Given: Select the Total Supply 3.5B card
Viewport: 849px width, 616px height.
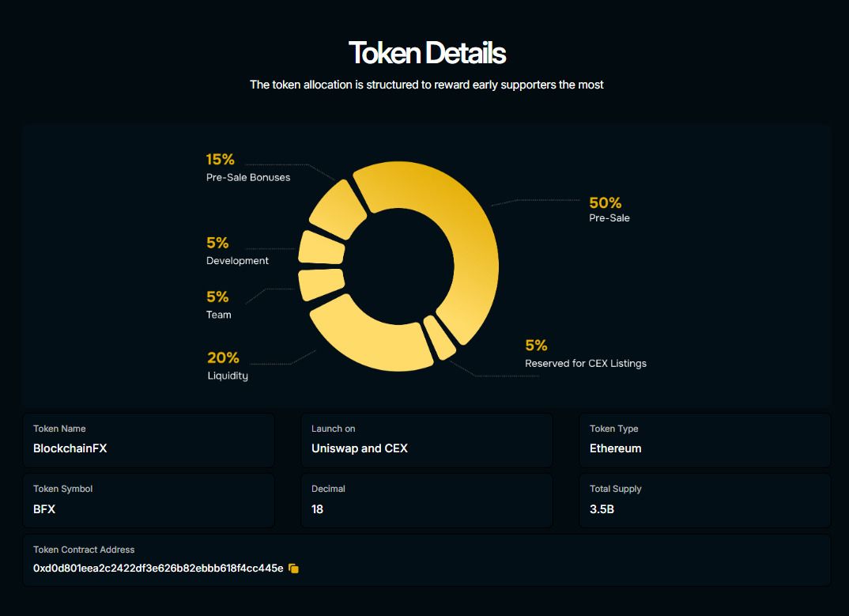Looking at the screenshot, I should pos(705,501).
